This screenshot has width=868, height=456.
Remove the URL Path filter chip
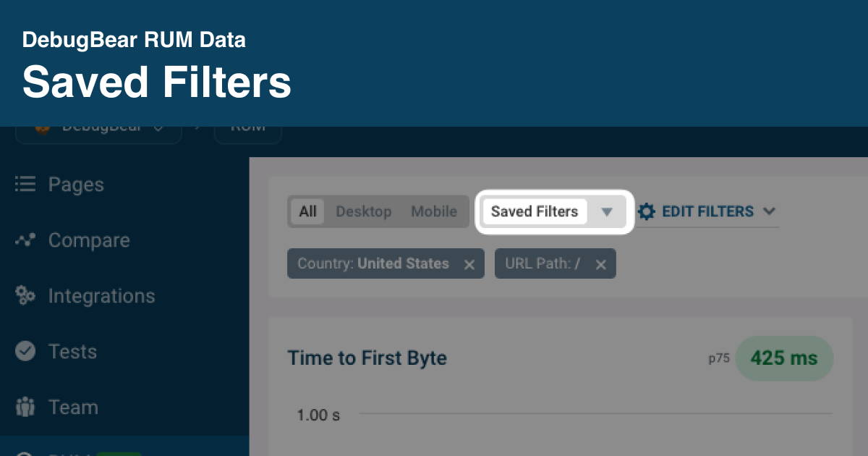click(600, 264)
